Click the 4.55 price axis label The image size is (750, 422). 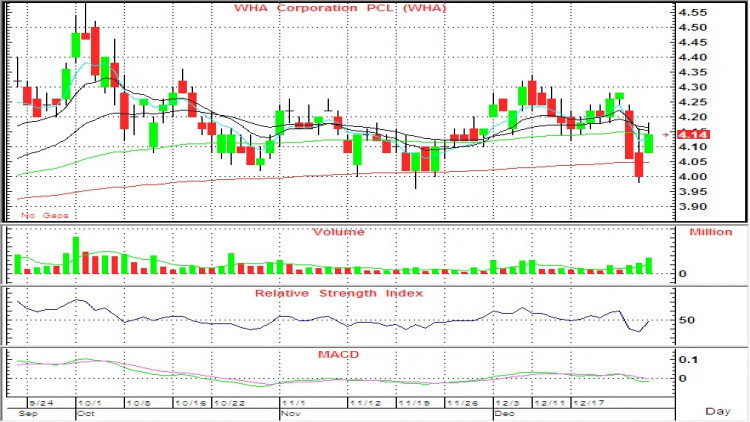(x=693, y=12)
